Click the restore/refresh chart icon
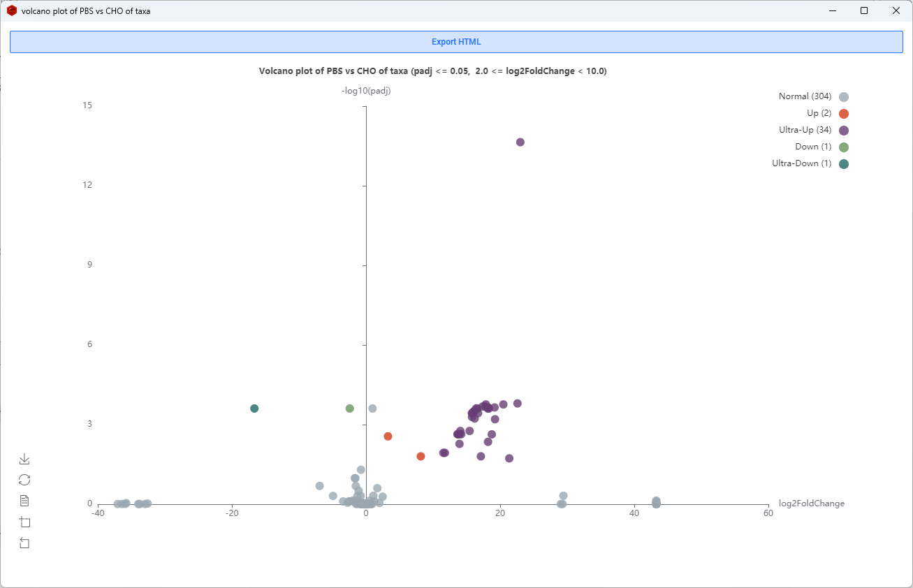This screenshot has width=913, height=588. click(24, 480)
